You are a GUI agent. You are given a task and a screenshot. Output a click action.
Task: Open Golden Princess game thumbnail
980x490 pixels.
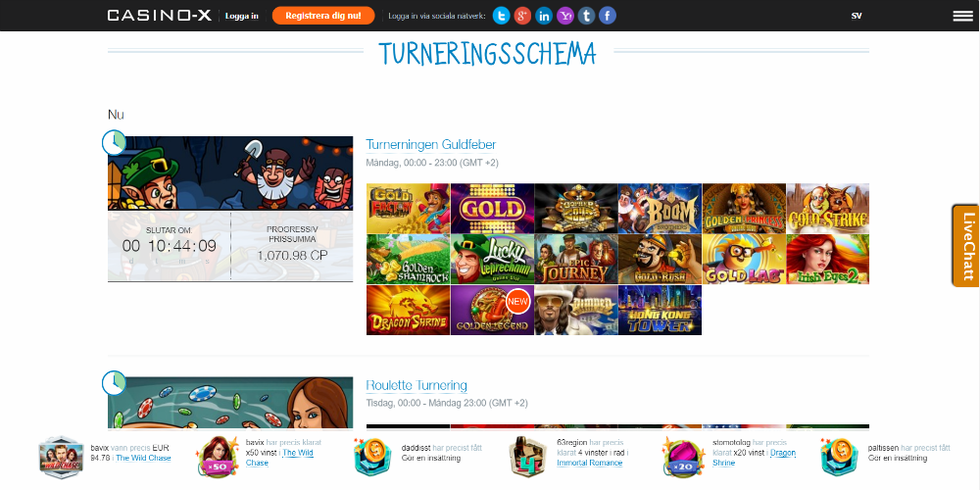coord(744,209)
